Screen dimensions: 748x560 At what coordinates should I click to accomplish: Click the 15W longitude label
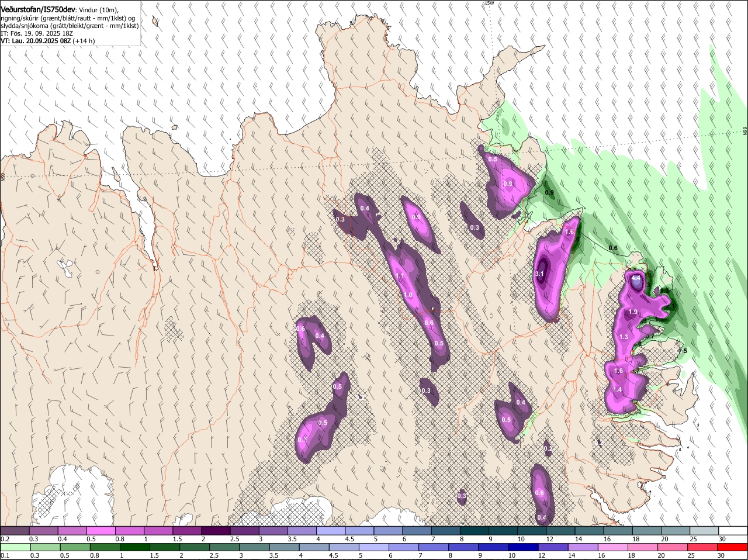(489, 3)
